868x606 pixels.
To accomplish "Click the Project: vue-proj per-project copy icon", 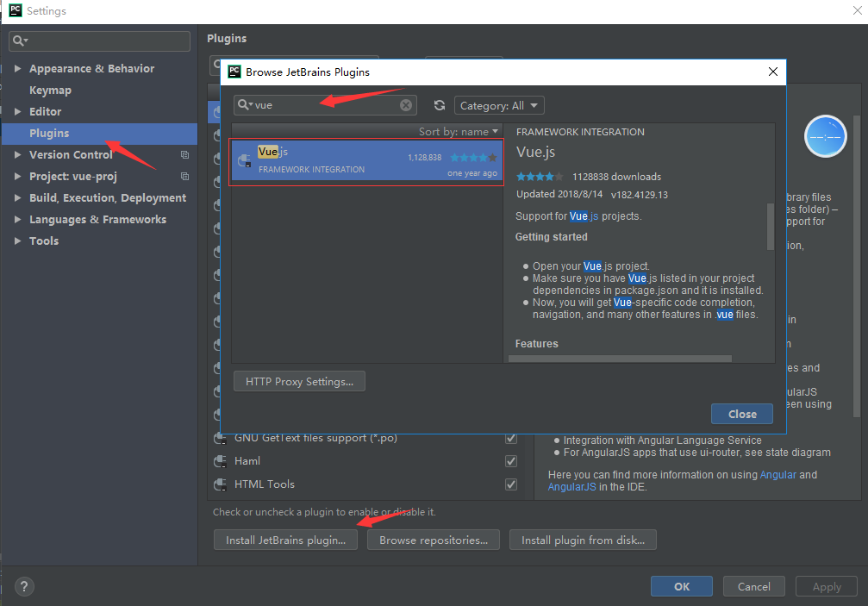I will coord(185,177).
